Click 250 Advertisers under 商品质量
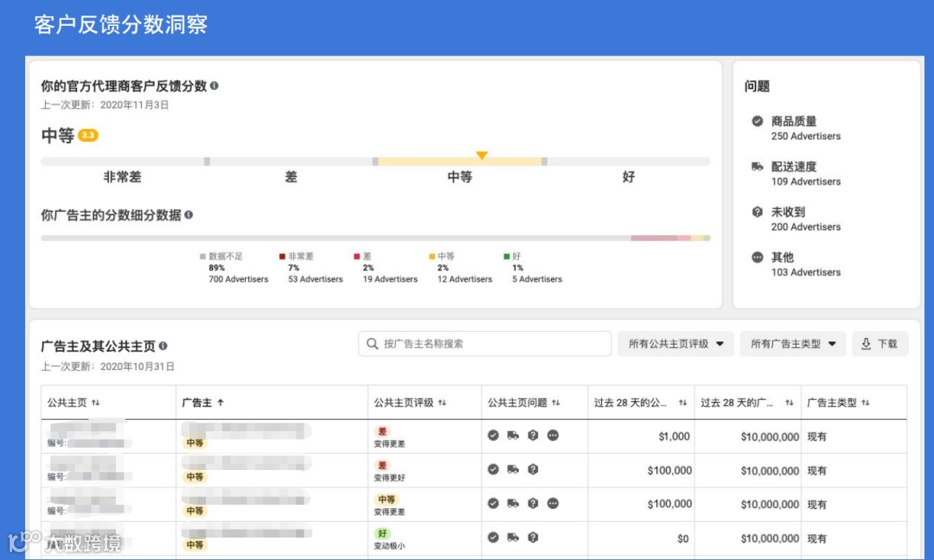The image size is (934, 560). click(805, 137)
